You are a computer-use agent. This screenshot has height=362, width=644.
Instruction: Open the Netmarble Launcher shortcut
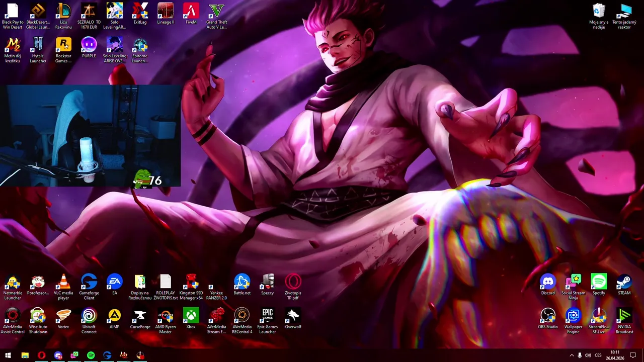[x=13, y=287]
